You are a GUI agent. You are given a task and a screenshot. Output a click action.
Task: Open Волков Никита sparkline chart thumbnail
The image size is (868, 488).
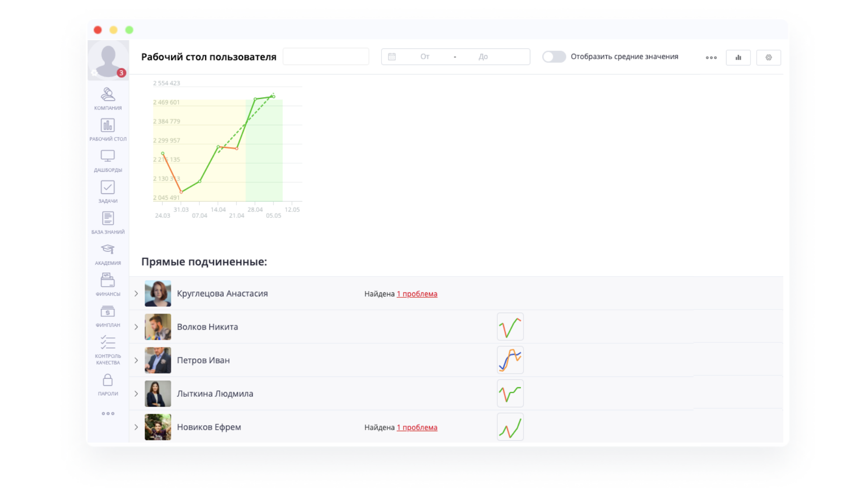click(510, 327)
